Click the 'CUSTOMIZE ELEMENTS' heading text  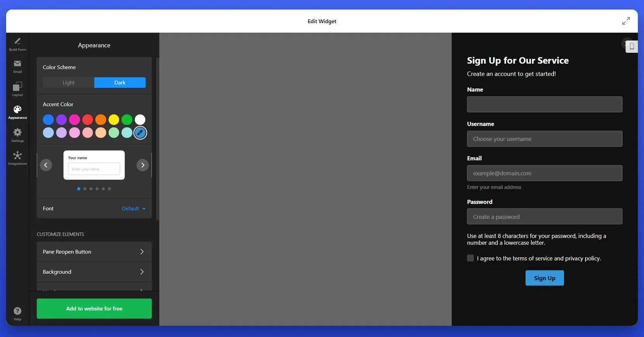coord(60,234)
